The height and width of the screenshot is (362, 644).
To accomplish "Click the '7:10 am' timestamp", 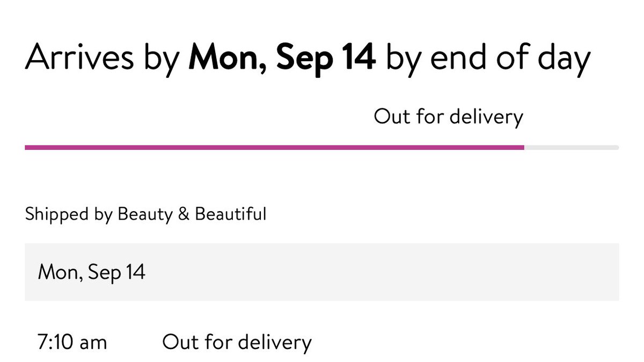I will [72, 342].
